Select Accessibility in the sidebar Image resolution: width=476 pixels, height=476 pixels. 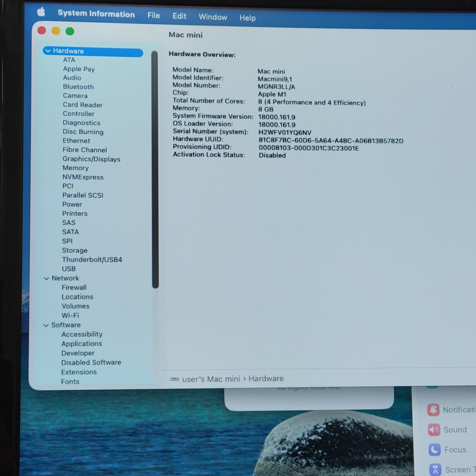click(x=82, y=334)
